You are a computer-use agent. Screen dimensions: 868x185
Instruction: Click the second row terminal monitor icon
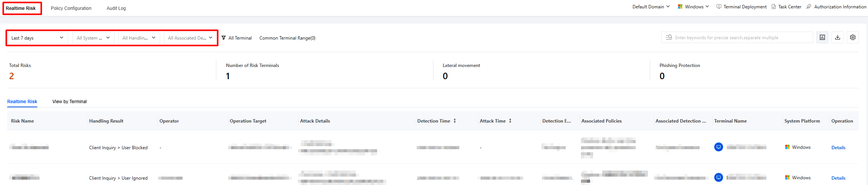tap(719, 177)
